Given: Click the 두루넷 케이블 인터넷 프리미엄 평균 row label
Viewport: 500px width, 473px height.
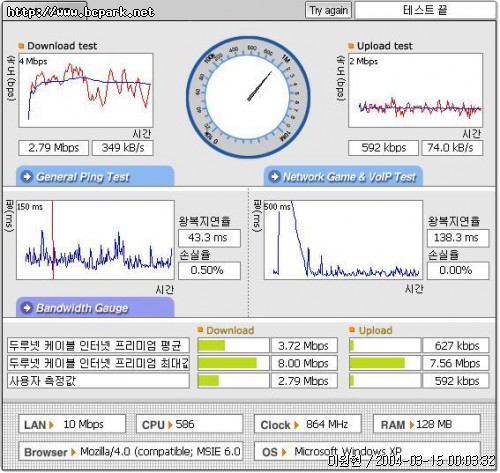Looking at the screenshot, I should click(x=98, y=345).
